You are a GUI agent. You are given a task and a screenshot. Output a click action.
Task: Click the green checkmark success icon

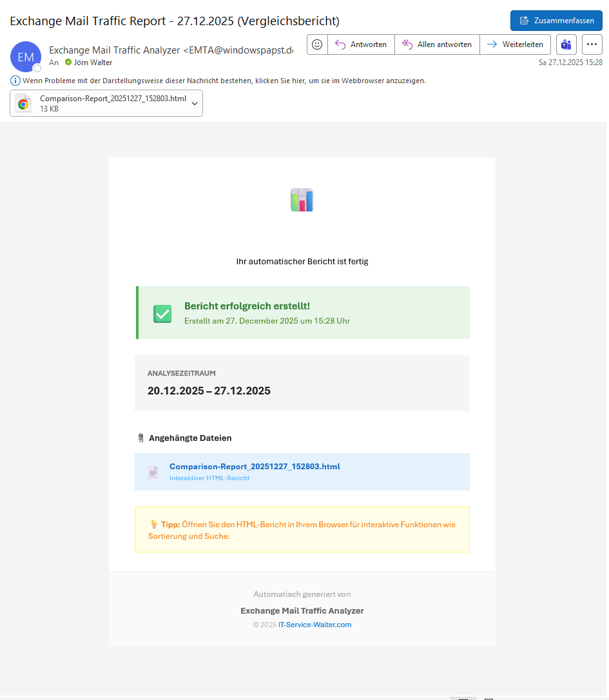[162, 314]
